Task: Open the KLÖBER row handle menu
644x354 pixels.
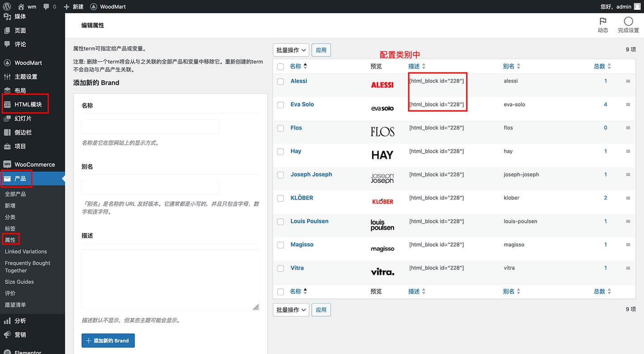Action: (x=628, y=198)
